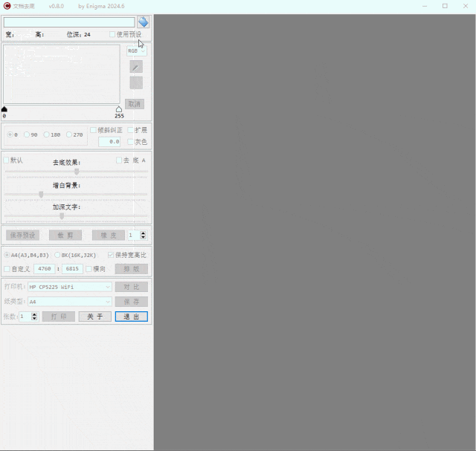
Task: Click the blue open-file icon button
Action: tap(144, 22)
